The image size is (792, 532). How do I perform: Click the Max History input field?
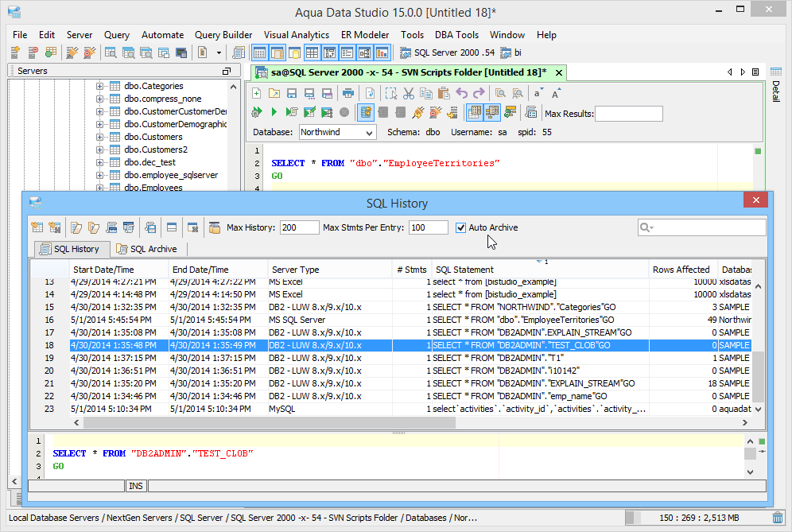tap(299, 228)
